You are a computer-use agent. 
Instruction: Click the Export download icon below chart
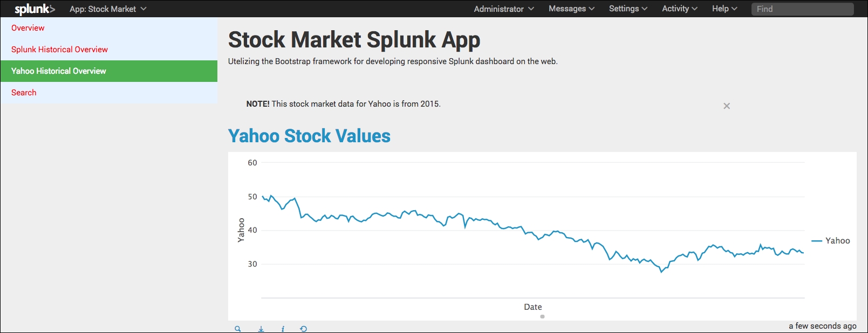tap(261, 329)
